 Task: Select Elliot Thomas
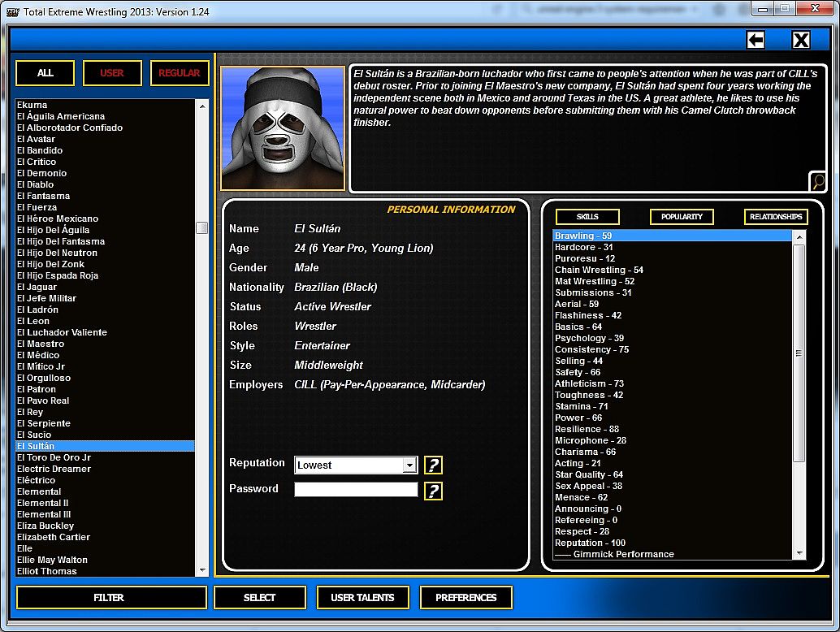(x=105, y=571)
